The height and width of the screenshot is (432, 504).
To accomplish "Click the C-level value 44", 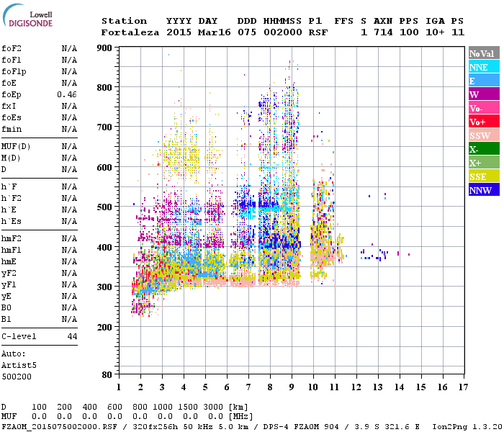I will [72, 336].
